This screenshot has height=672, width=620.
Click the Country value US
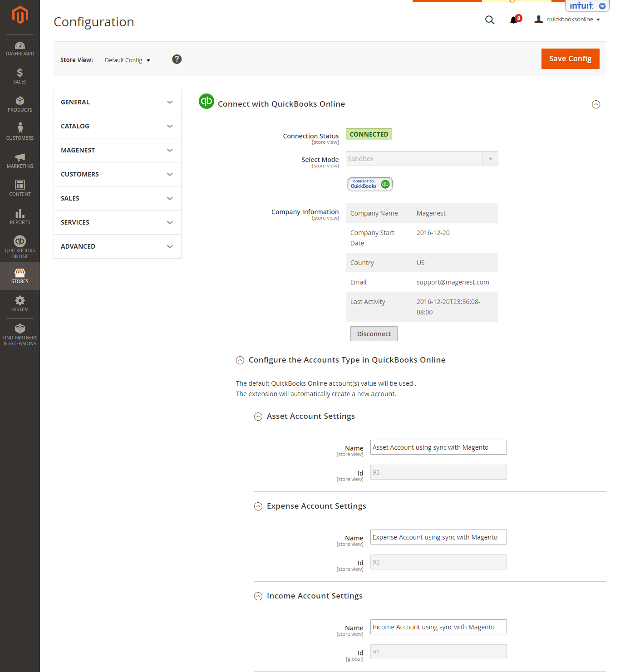coord(421,263)
